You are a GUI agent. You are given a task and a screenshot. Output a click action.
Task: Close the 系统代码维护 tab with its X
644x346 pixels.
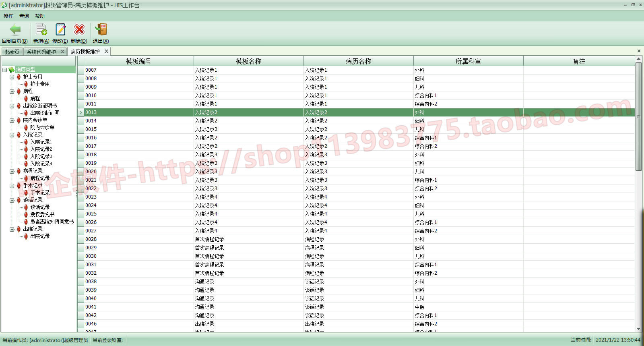(62, 52)
